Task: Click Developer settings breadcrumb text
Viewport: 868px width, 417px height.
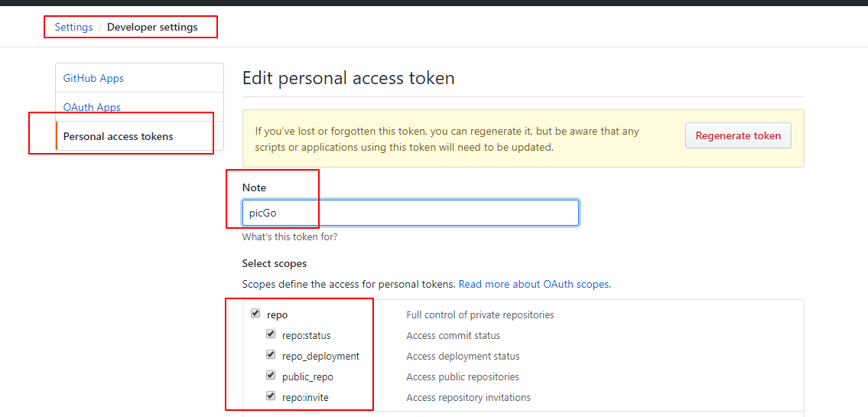Action: click(152, 27)
